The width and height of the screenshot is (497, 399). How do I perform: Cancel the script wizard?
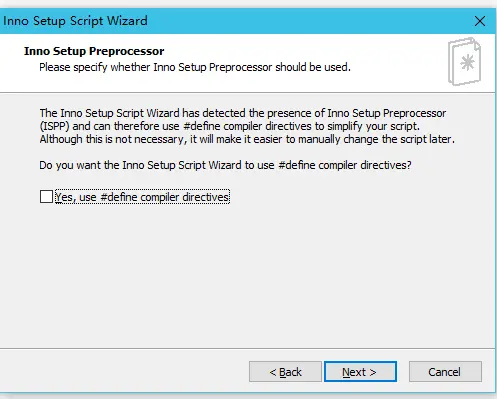(445, 372)
